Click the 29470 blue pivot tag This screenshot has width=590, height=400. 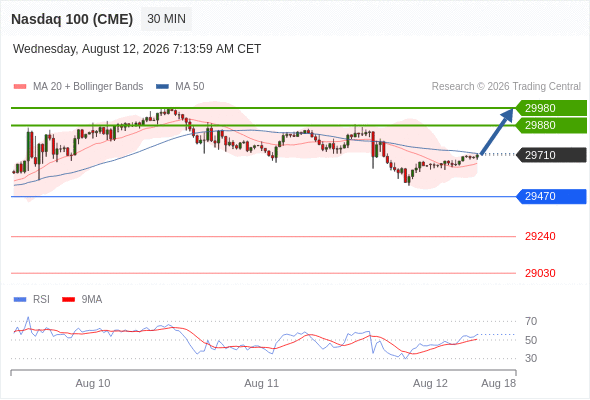tap(551, 196)
